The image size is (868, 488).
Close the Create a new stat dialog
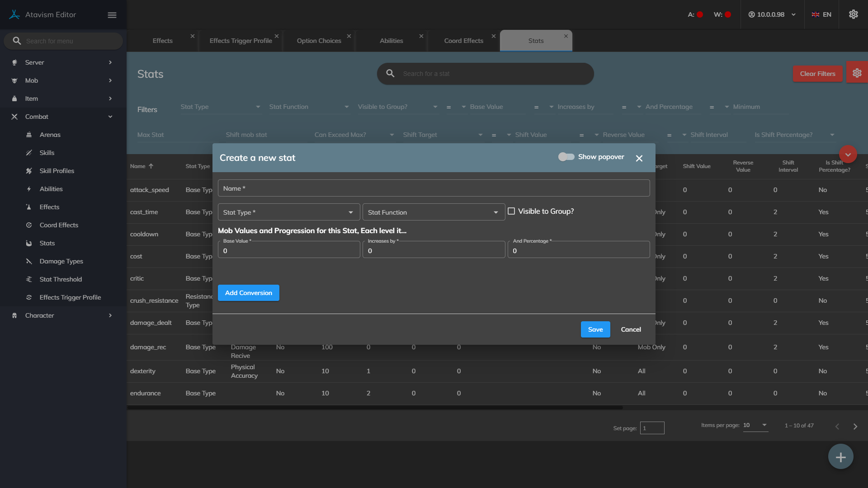639,158
